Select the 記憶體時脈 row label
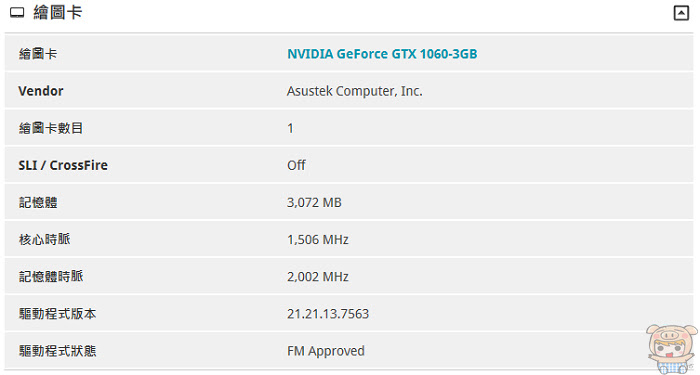 point(51,277)
